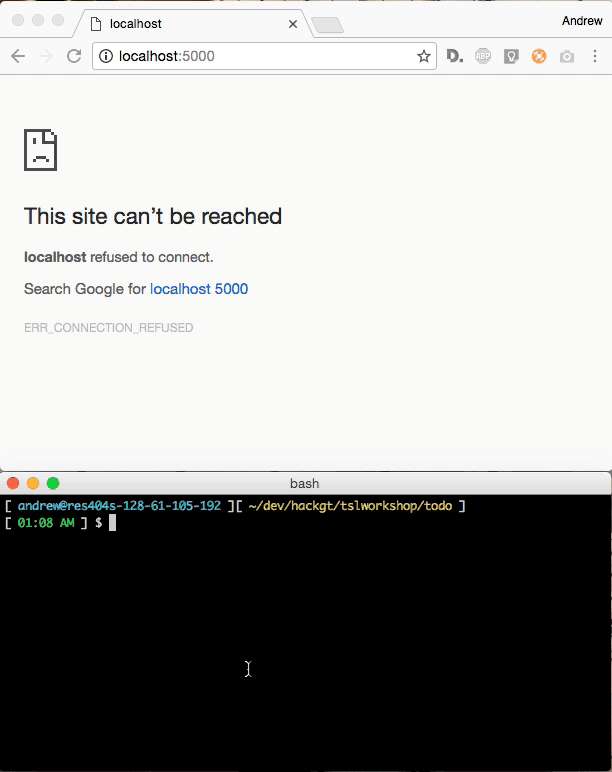
Task: Click the terminal prompt cursor
Action: pyautogui.click(x=112, y=523)
